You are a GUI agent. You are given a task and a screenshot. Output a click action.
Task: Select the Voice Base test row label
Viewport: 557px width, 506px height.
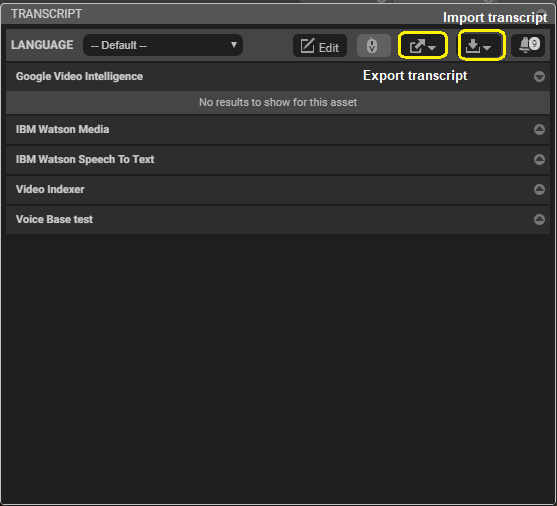coord(54,219)
